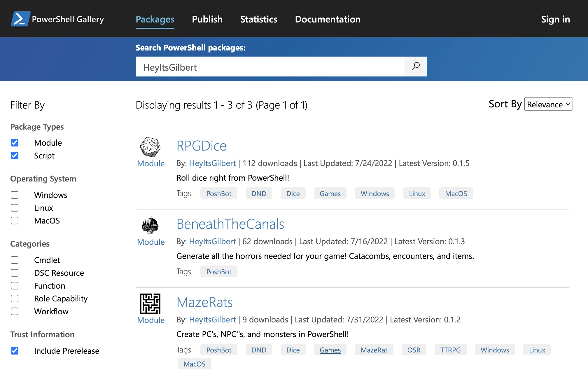Disable Include Prerelease checkbox
The height and width of the screenshot is (384, 588).
[x=15, y=351]
